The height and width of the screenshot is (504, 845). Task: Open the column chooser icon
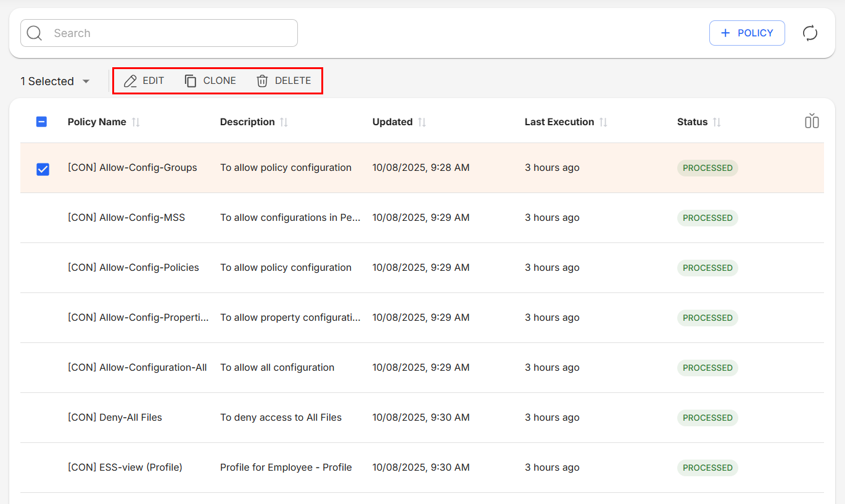tap(812, 122)
